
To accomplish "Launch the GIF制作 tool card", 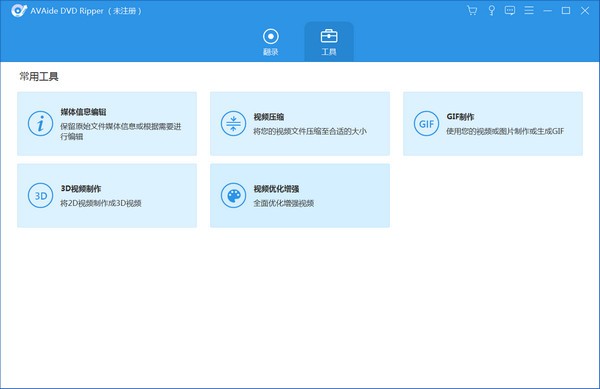I will [x=493, y=124].
